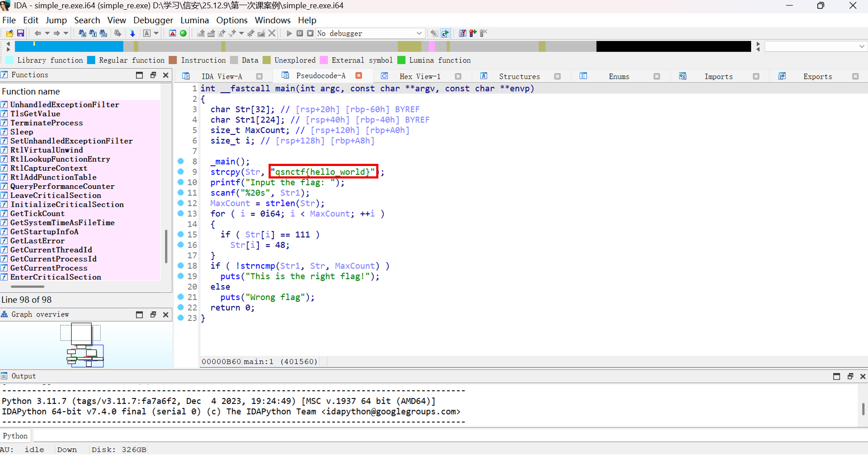Image resolution: width=868 pixels, height=455 pixels.
Task: Click the 'Function name' column header
Action: pos(80,92)
